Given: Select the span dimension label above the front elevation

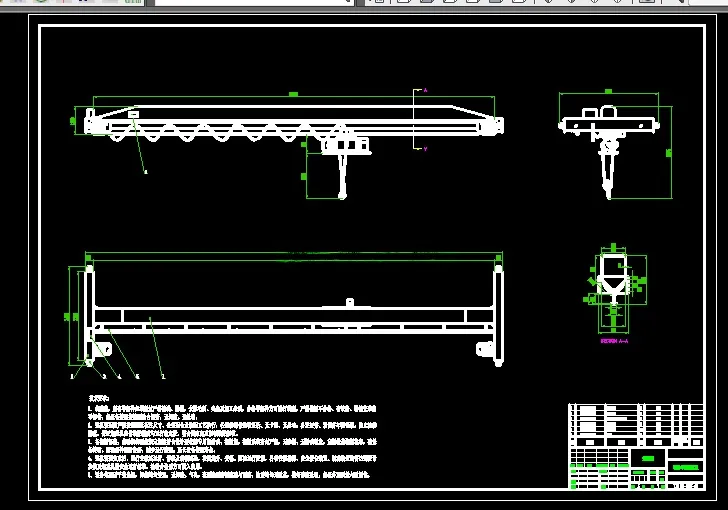Looking at the screenshot, I should tap(293, 94).
